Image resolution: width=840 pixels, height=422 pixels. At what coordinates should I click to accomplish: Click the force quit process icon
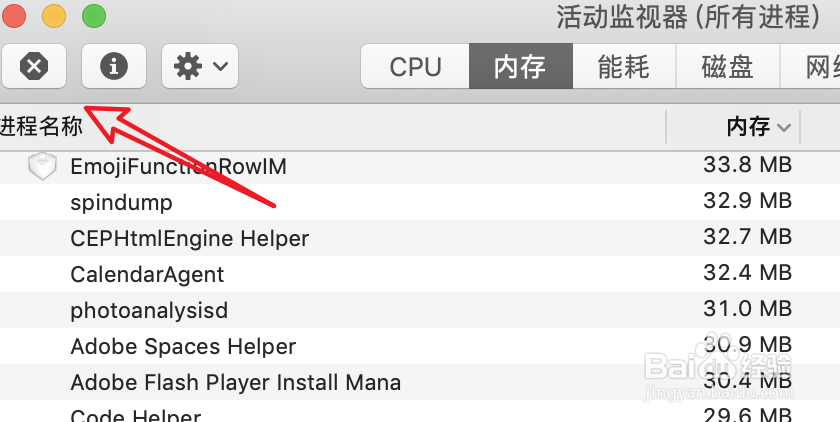pyautogui.click(x=34, y=66)
